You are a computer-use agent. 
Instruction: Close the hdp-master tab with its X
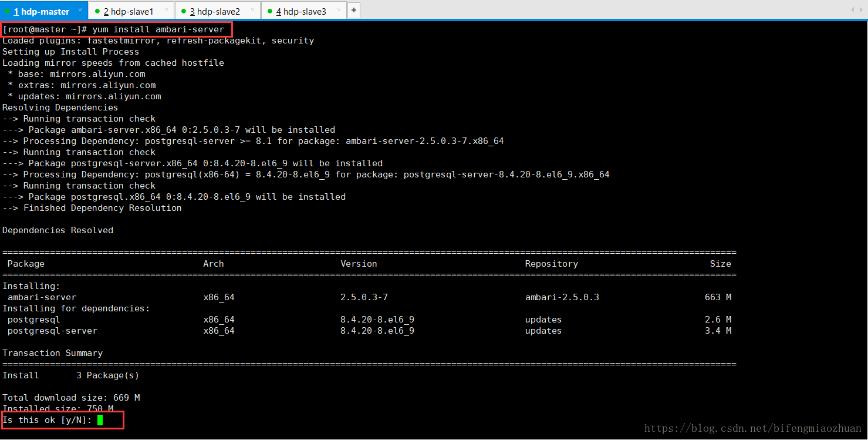(80, 11)
